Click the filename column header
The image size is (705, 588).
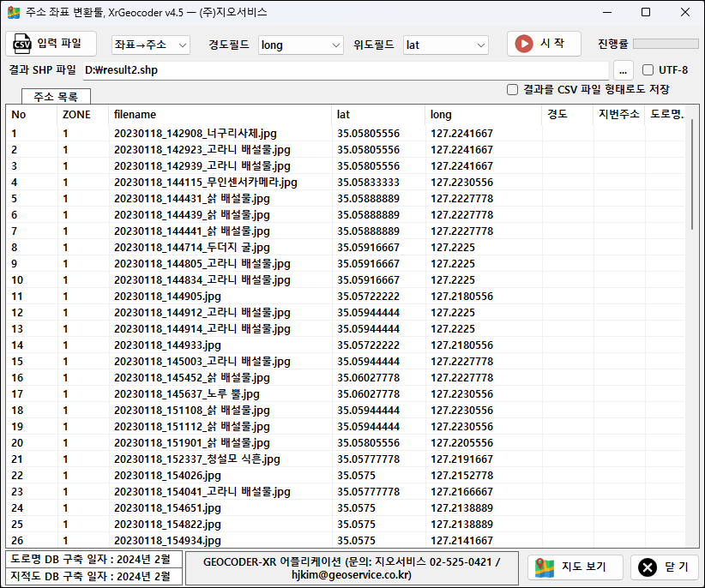(220, 115)
